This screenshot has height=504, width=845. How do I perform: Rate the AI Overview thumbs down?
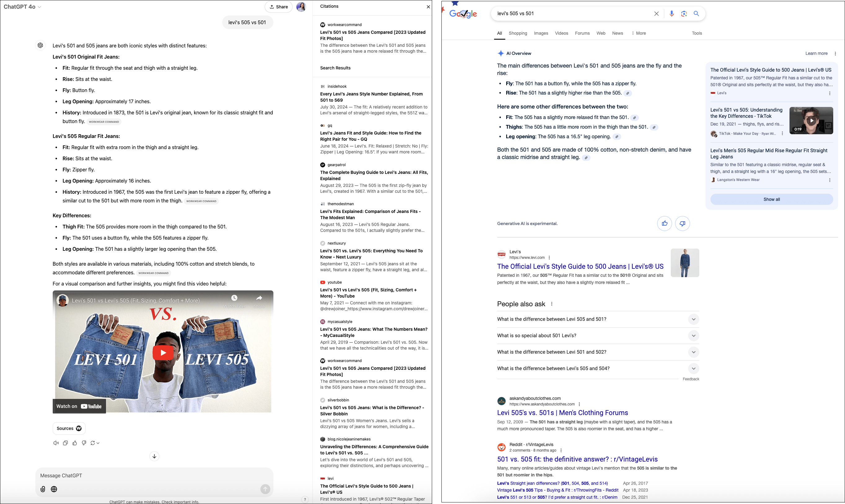coord(682,223)
